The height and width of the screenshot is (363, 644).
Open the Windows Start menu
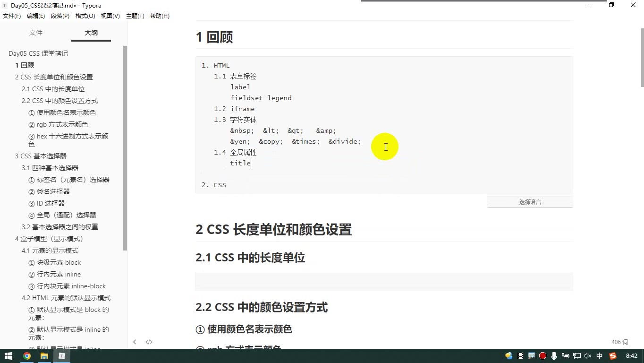point(8,356)
